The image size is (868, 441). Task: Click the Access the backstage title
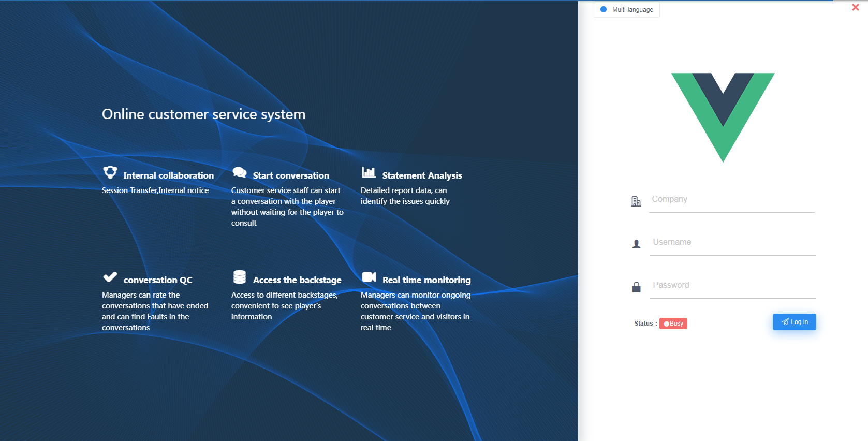297,280
